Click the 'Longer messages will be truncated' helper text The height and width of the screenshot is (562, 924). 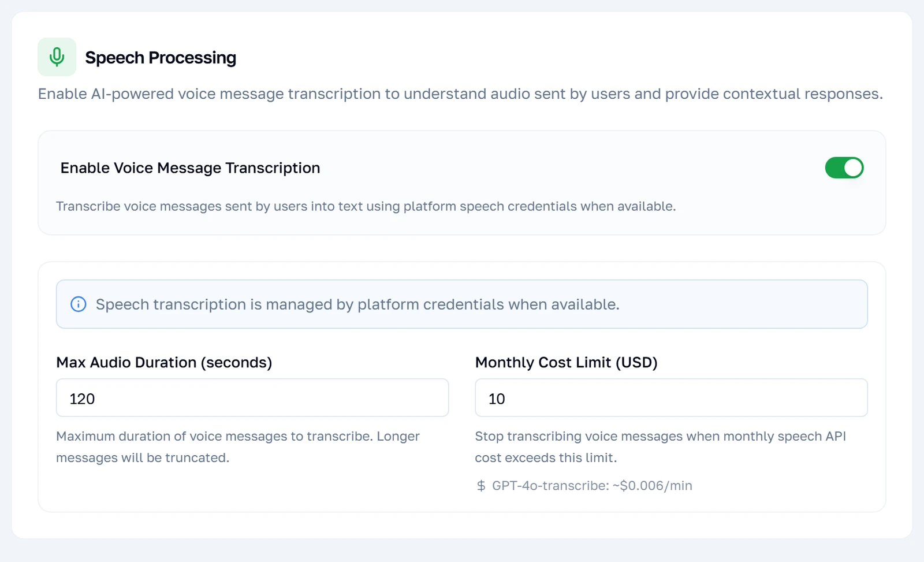click(238, 447)
